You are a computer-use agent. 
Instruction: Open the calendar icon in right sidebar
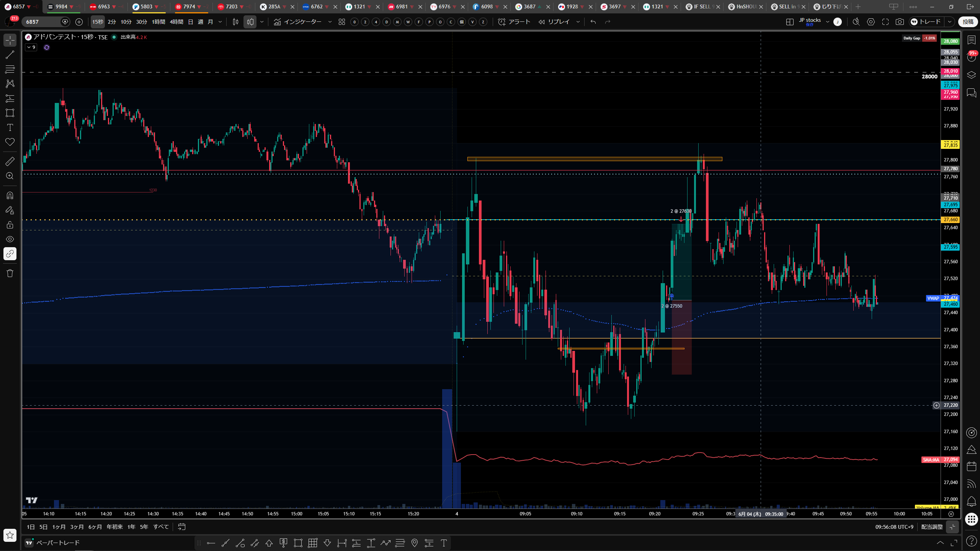tap(971, 466)
